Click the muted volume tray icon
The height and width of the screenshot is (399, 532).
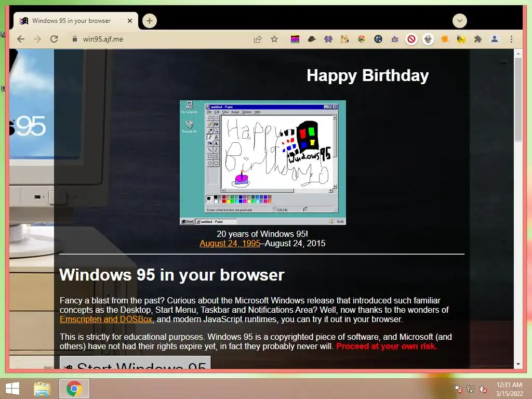tap(483, 389)
